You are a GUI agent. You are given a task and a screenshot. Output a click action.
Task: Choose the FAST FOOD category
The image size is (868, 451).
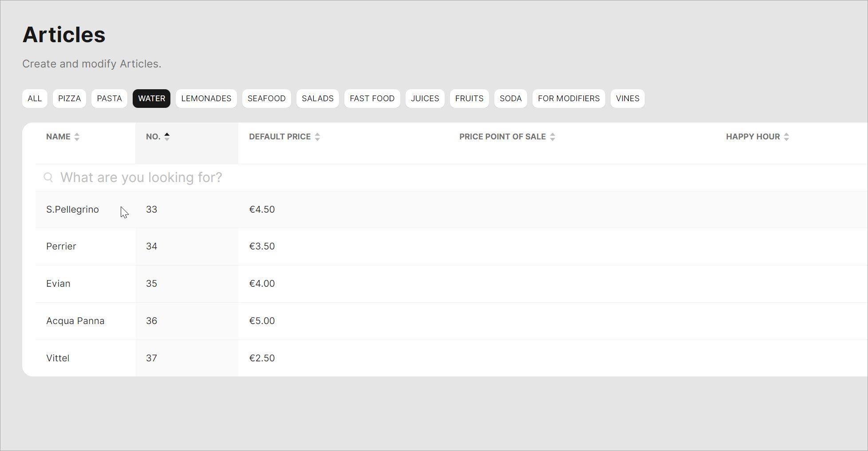click(372, 99)
